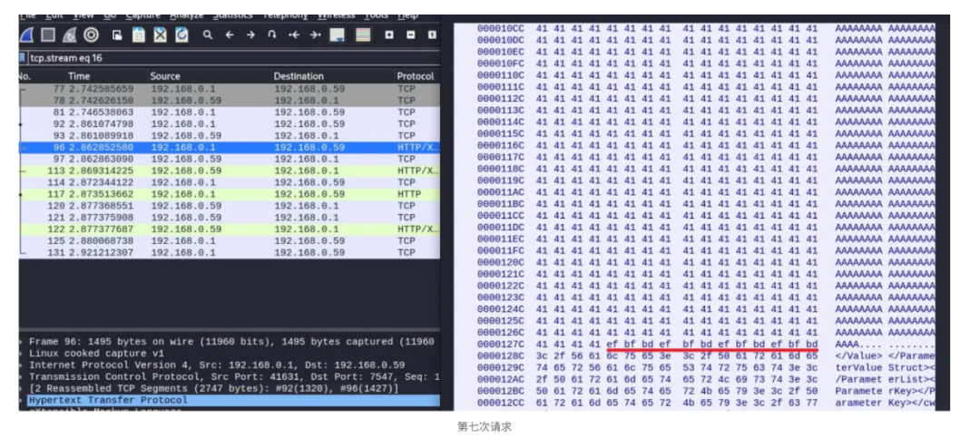980x438 pixels.
Task: Open Find Packet with the magnifier icon
Action: pyautogui.click(x=208, y=35)
